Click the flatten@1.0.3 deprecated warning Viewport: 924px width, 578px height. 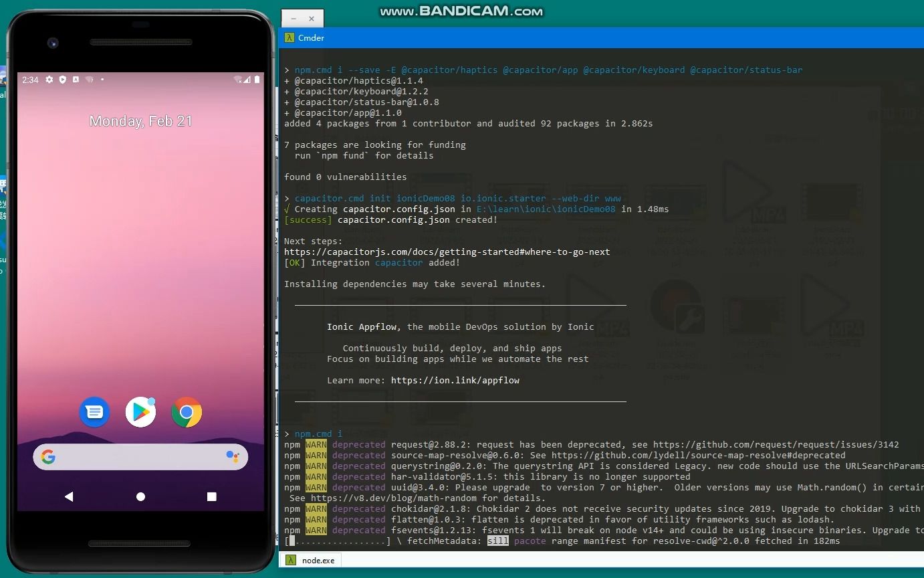pyautogui.click(x=559, y=520)
